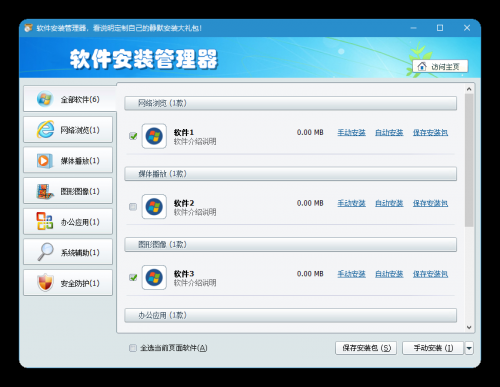Click 自动安装 link for 软件1
This screenshot has width=500, height=387.
point(389,133)
